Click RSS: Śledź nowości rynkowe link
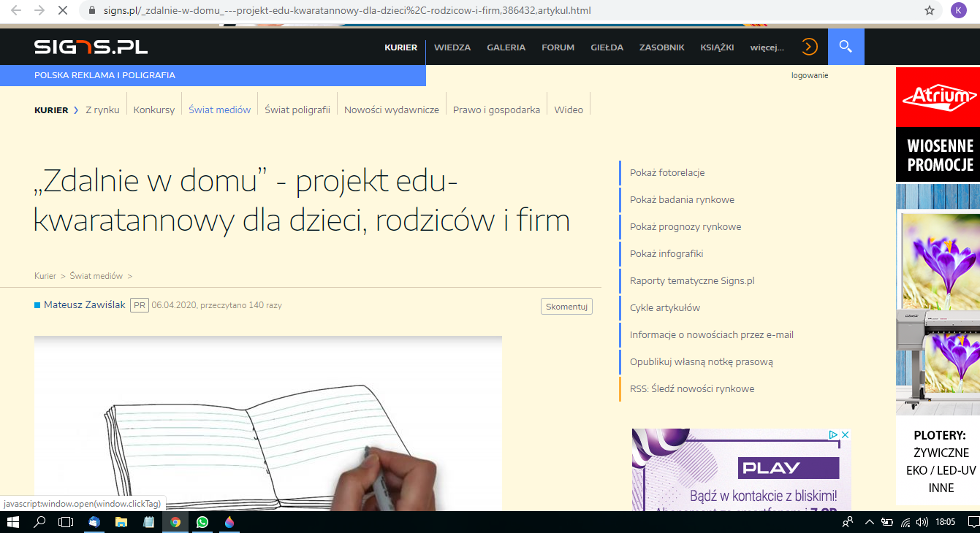 691,388
